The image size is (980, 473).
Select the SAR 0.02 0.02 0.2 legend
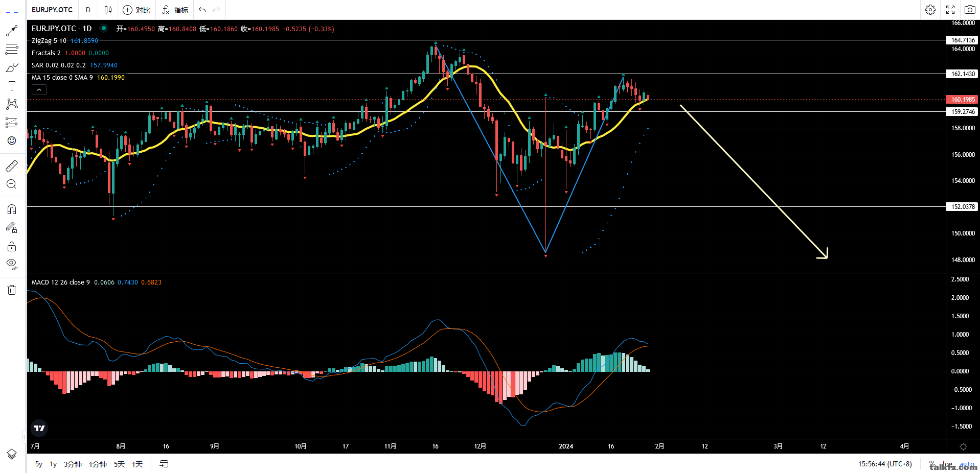click(59, 65)
